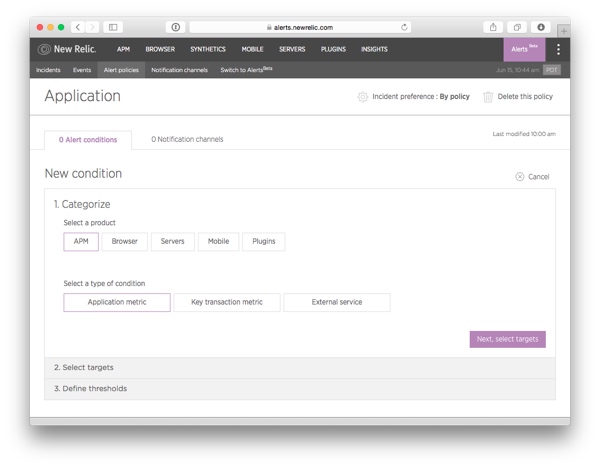Click the trash can icon
600x468 pixels.
488,97
